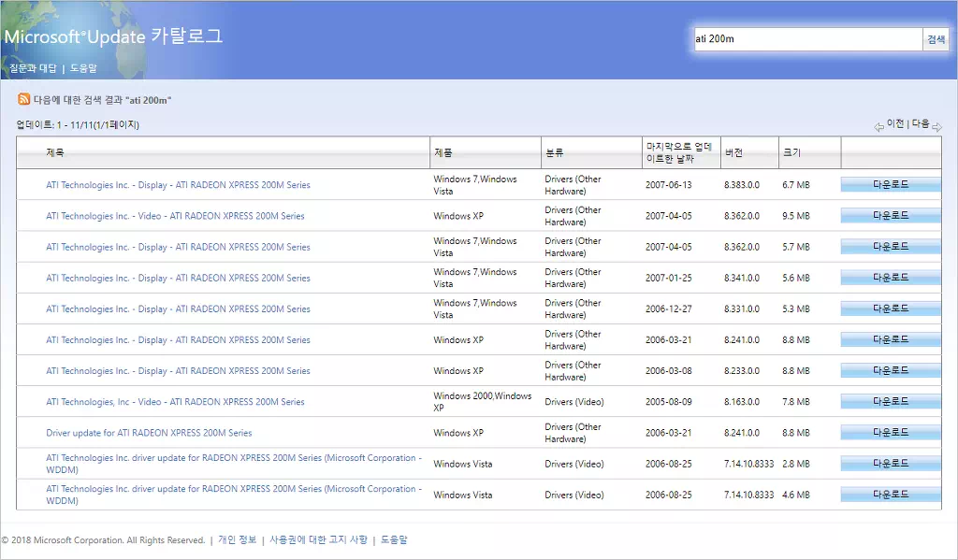Click the 검색 search button
Screen dimensions: 958x560
(936, 39)
